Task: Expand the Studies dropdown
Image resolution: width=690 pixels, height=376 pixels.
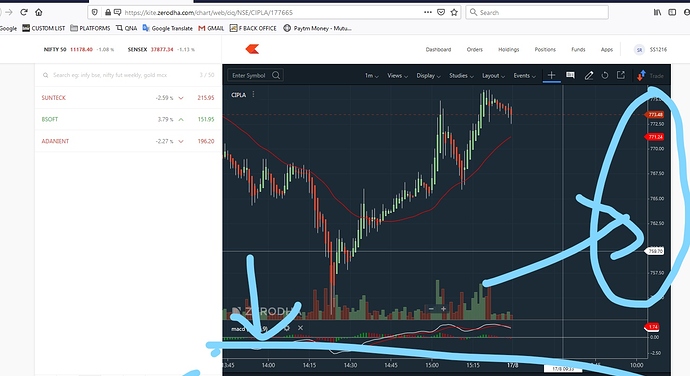Action: [461, 76]
